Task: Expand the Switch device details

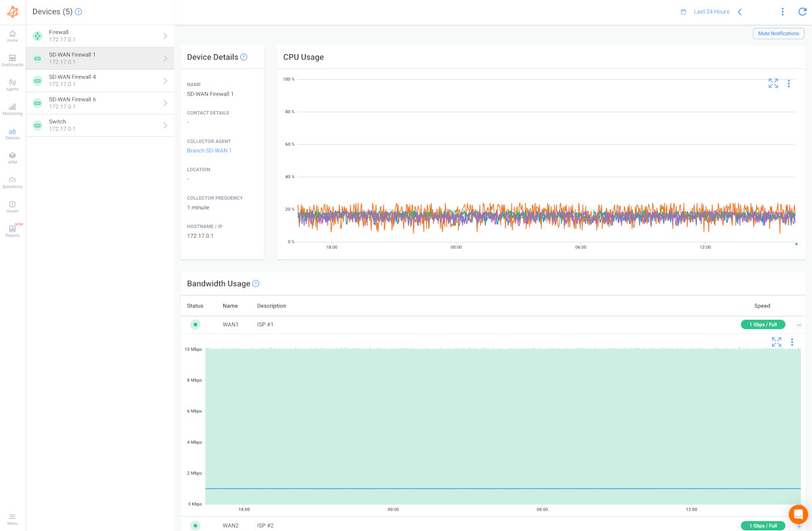Action: pyautogui.click(x=164, y=125)
